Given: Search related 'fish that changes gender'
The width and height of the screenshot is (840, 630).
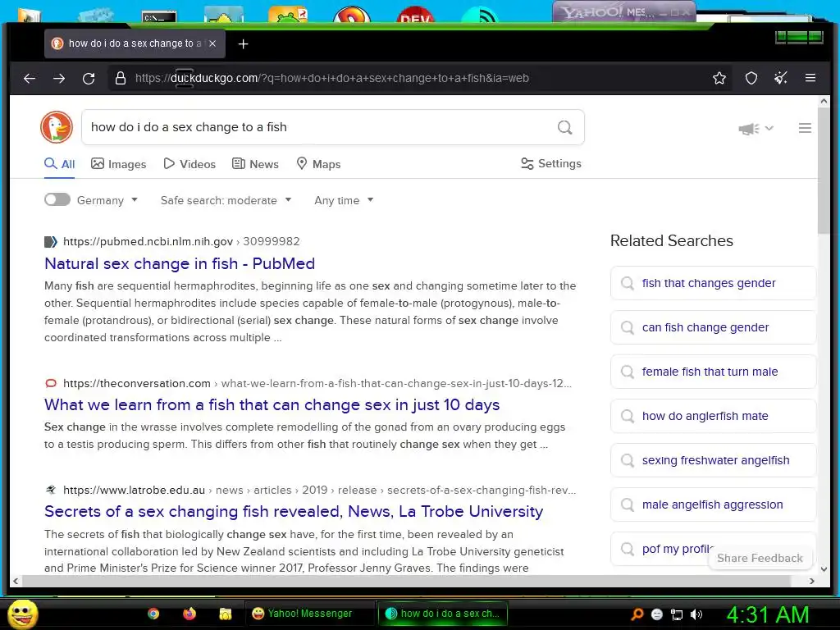Looking at the screenshot, I should [x=713, y=283].
